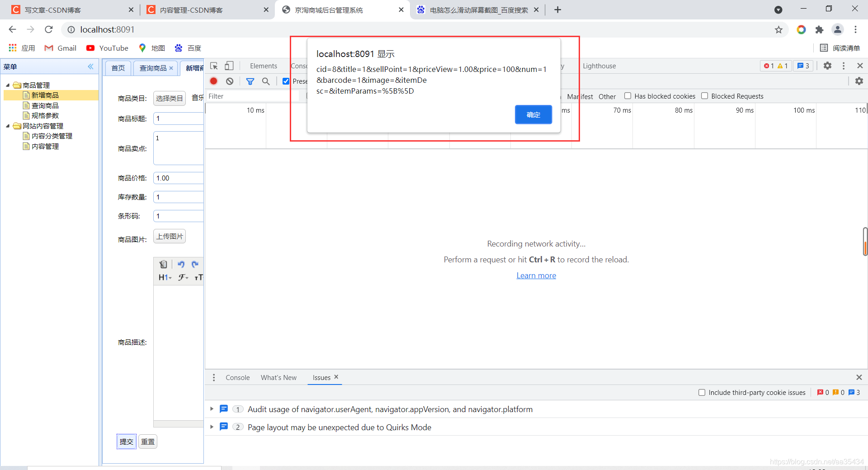Screen dimensions: 868x470
Task: Open the H1 heading dropdown in the editor
Action: (165, 277)
